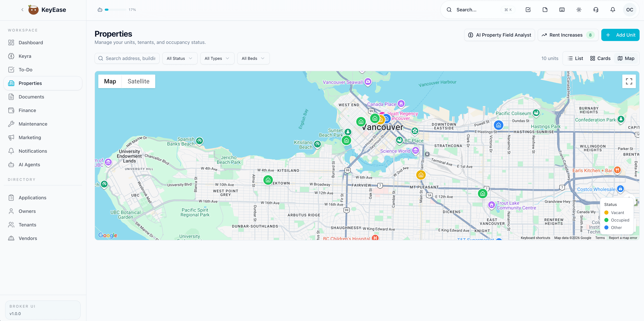Open the All Status filter dropdown
The height and width of the screenshot is (321, 644).
179,58
